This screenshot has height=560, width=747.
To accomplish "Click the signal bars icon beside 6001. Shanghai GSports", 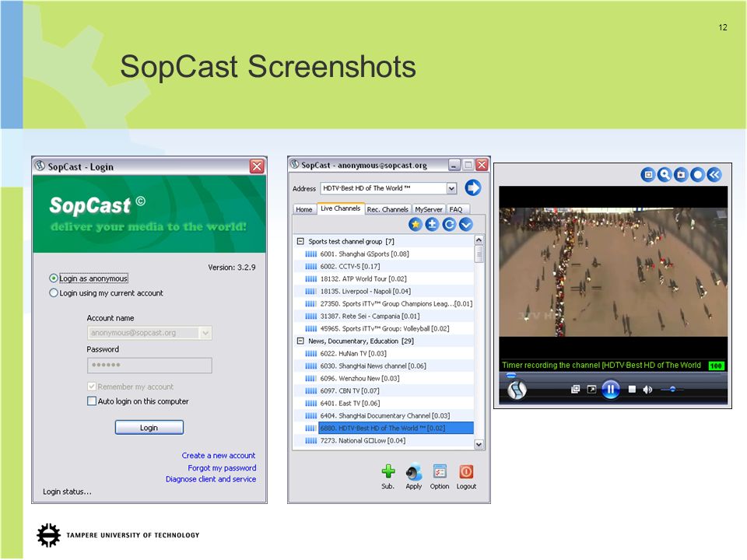I will (x=310, y=254).
